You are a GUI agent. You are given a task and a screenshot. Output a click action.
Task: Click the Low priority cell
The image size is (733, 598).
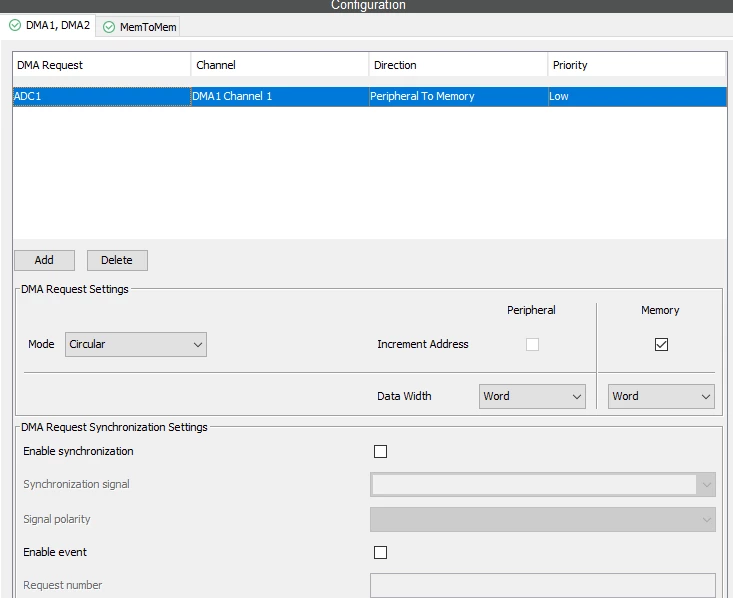point(637,96)
